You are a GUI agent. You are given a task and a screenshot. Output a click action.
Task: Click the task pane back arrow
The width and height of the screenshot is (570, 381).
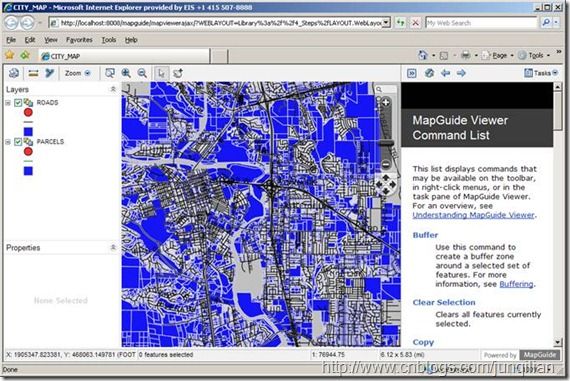click(445, 73)
